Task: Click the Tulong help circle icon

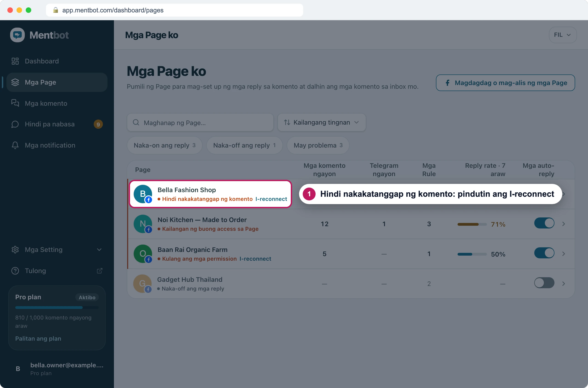Action: [x=15, y=271]
